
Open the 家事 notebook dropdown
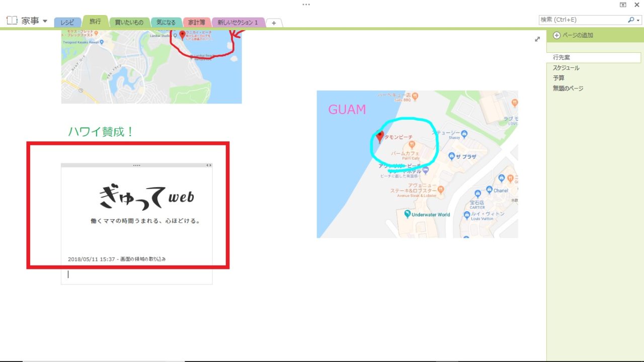[x=45, y=21]
